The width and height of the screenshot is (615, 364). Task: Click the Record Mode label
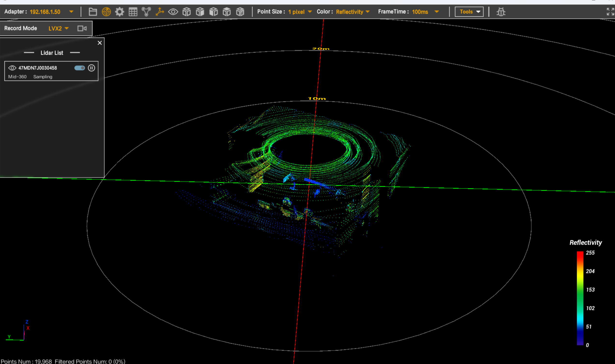pos(21,28)
